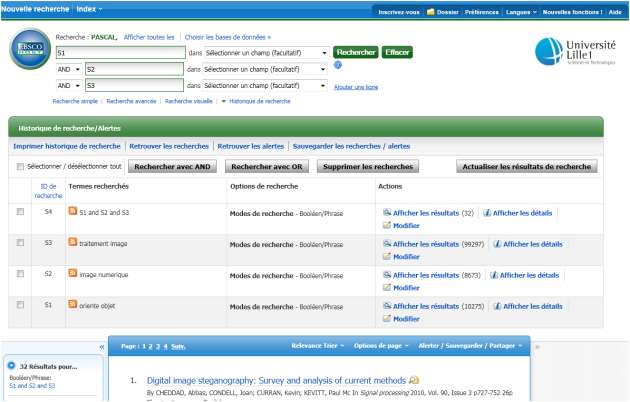
Task: Click results magnifier icon in S1 row
Action: pos(387,306)
